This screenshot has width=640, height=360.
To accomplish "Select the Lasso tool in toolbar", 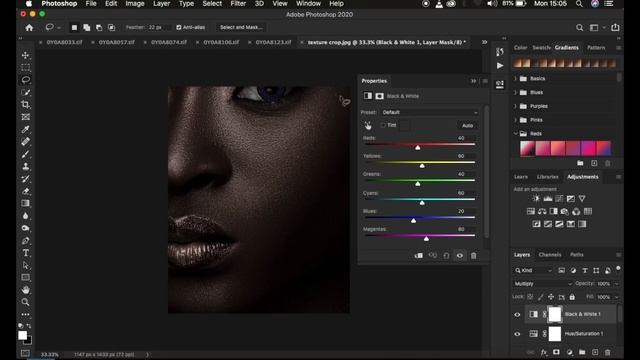I will click(25, 80).
